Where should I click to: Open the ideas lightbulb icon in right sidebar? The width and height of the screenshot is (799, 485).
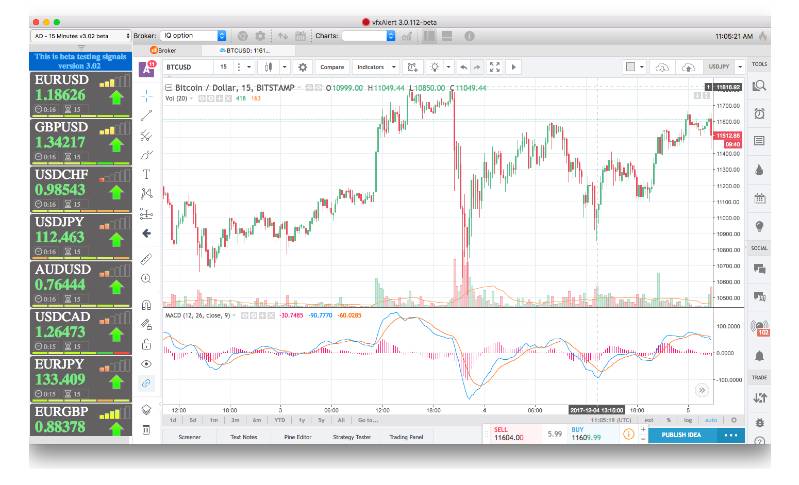(759, 226)
